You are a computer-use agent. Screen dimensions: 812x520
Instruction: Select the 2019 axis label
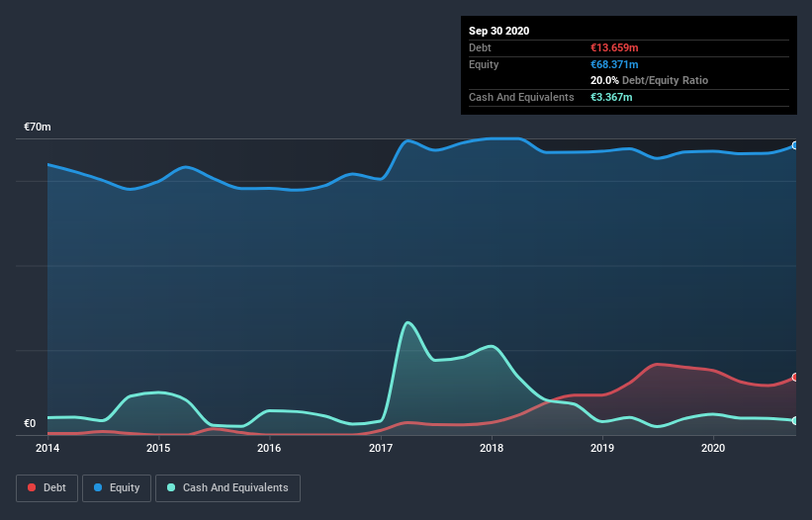pos(602,448)
